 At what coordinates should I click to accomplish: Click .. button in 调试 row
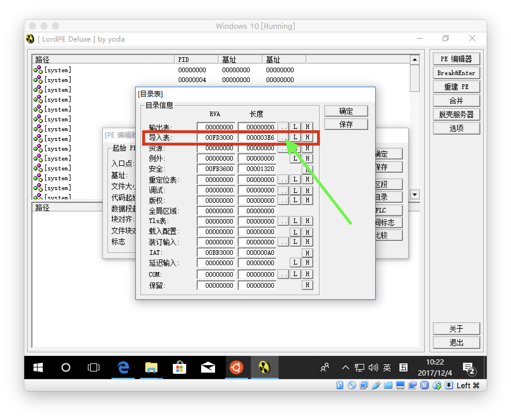(283, 190)
